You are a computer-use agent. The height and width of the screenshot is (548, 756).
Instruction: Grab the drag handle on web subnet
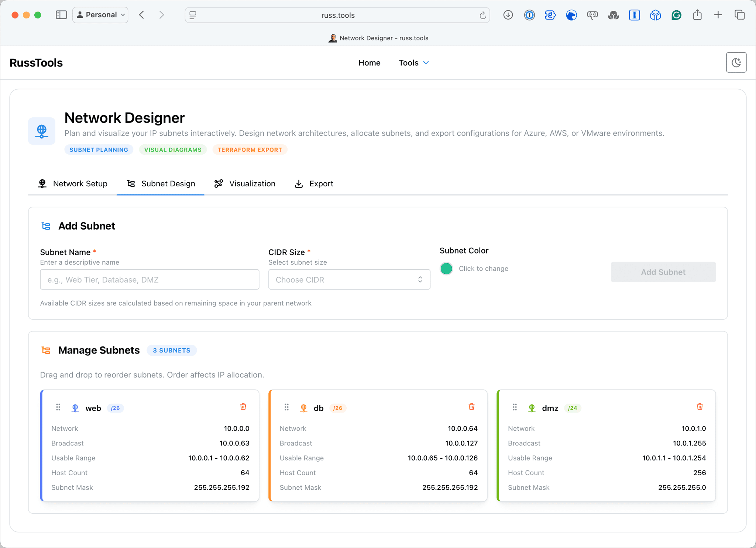(58, 407)
